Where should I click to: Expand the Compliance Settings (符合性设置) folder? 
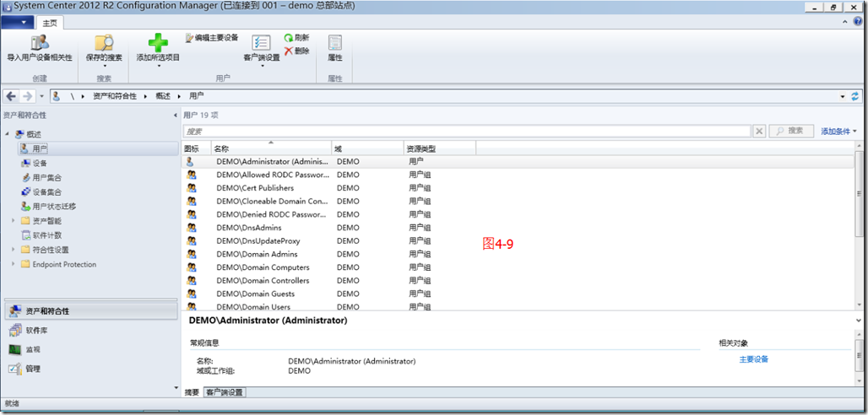14,250
